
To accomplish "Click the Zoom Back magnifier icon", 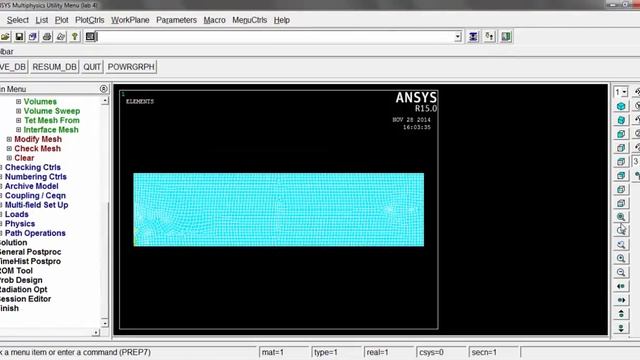I will click(621, 244).
